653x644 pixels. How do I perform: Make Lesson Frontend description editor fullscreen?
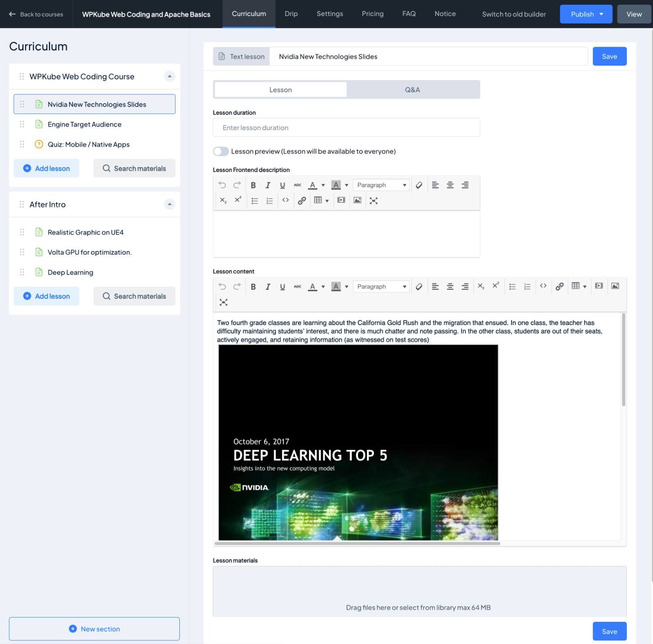pyautogui.click(x=374, y=200)
